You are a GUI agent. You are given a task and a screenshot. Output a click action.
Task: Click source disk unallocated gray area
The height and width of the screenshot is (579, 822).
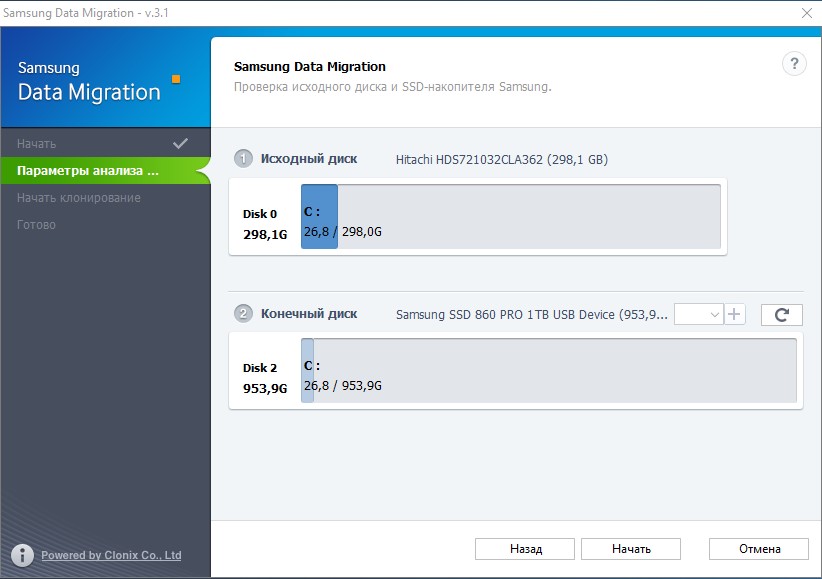tap(529, 217)
